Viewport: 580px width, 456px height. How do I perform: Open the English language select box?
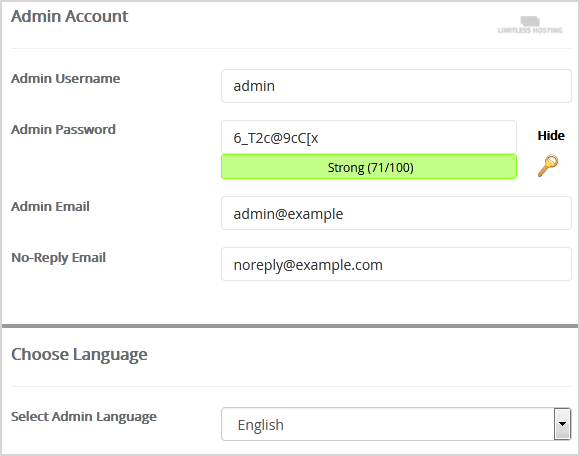[x=396, y=424]
